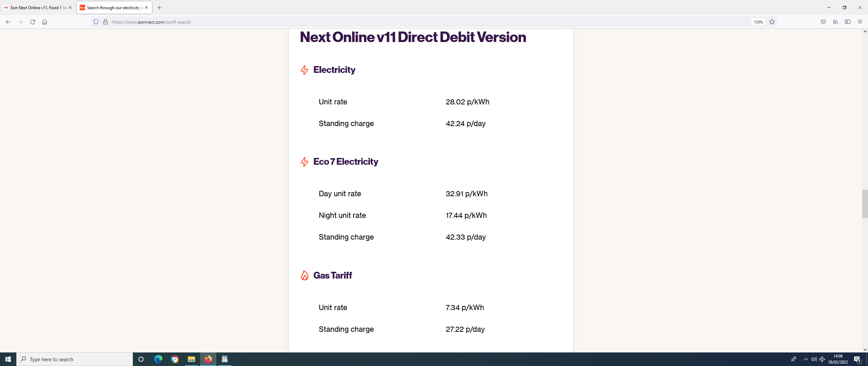The width and height of the screenshot is (868, 366).
Task: Click the page scrollbar thumb
Action: tap(865, 204)
